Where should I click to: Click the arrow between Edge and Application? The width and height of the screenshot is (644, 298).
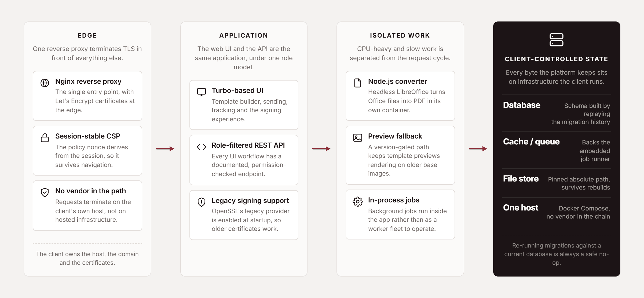click(x=165, y=149)
